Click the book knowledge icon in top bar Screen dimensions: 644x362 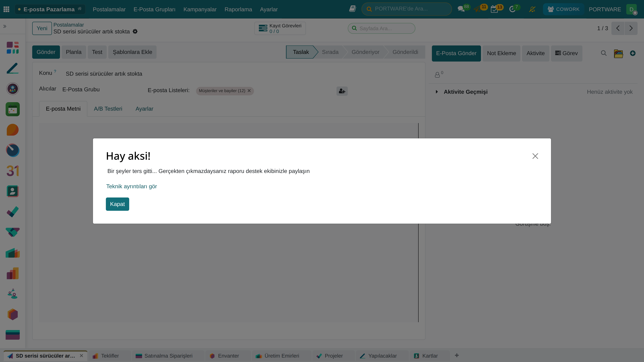coord(353,9)
